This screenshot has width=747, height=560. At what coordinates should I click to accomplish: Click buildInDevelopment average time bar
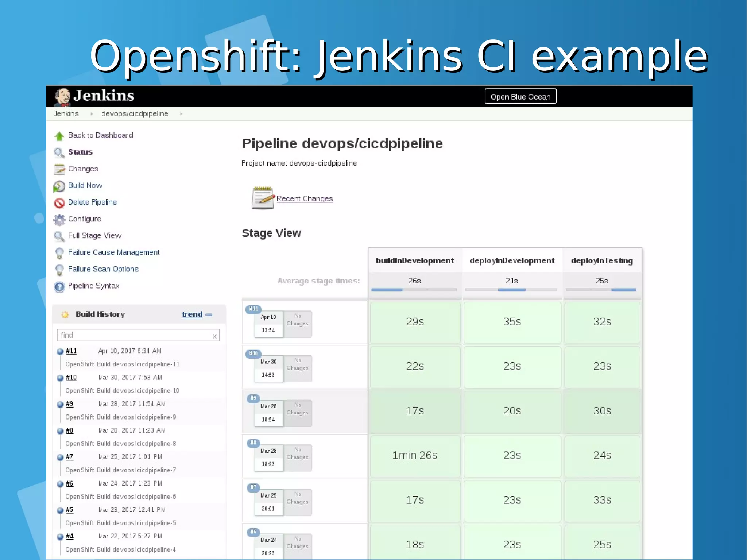(414, 290)
